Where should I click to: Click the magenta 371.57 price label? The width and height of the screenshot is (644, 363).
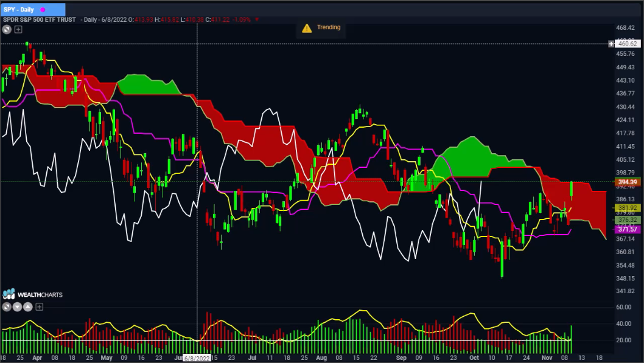[x=627, y=229]
